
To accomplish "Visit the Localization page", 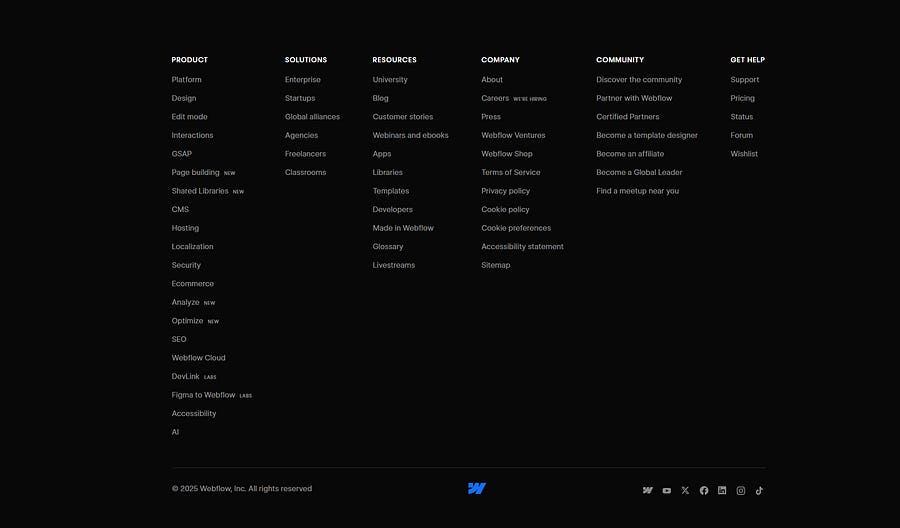I will (192, 247).
